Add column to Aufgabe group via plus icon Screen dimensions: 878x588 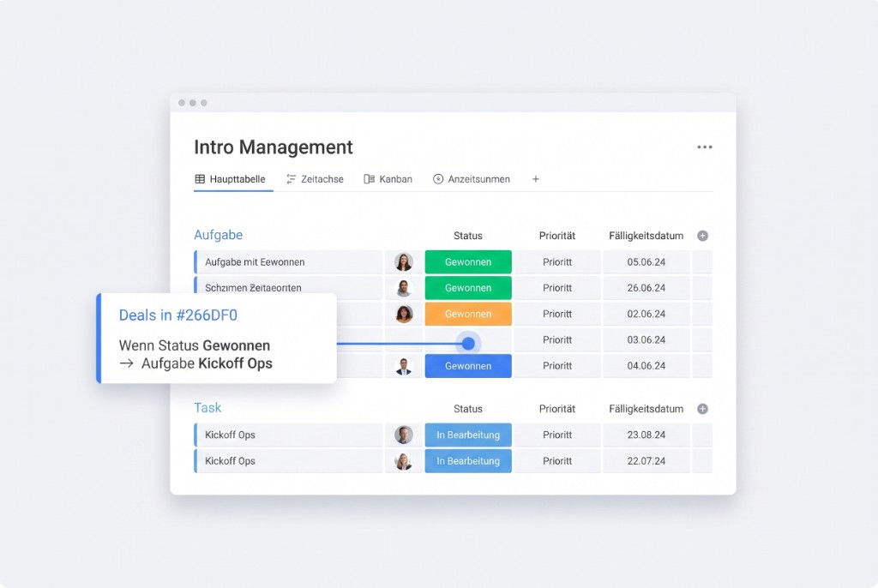[x=702, y=236]
